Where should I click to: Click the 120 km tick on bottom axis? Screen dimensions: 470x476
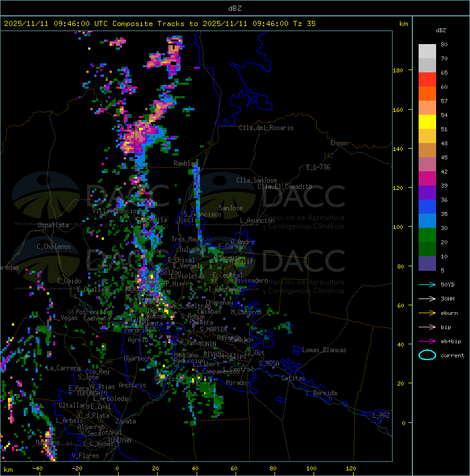click(x=351, y=469)
